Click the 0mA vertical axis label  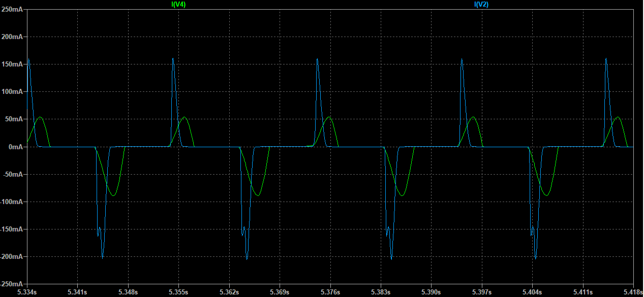click(x=16, y=147)
